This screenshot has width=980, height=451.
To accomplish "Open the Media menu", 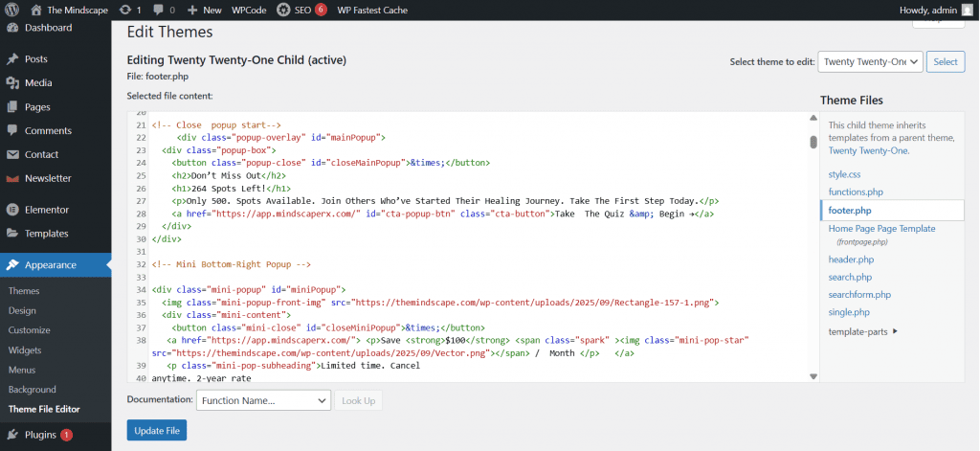I will point(38,82).
